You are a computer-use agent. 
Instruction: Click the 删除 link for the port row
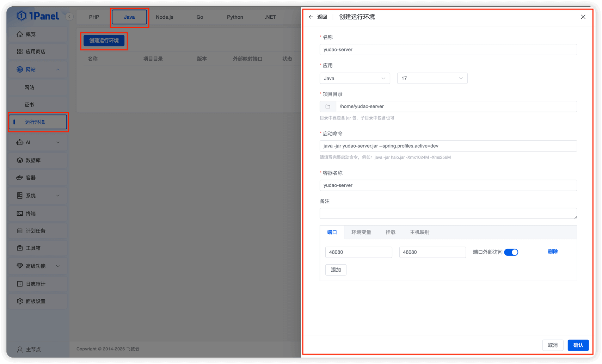[x=553, y=252]
